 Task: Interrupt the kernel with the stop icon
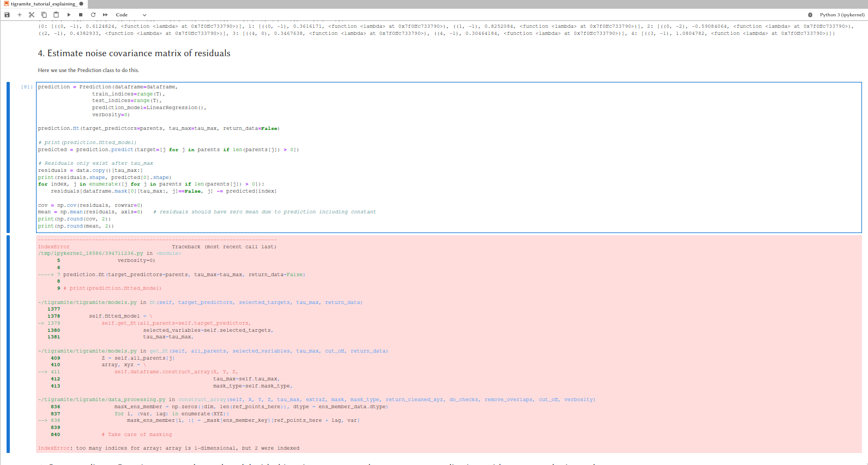click(81, 15)
